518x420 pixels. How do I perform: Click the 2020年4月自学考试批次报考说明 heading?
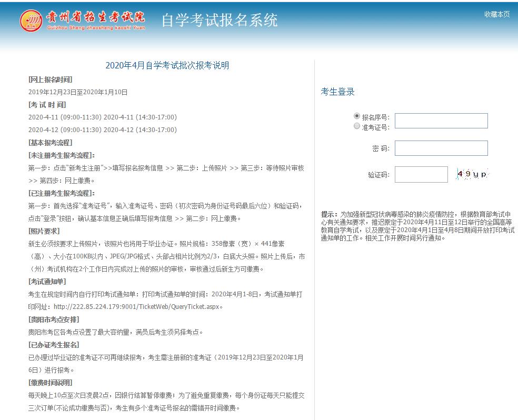(167, 66)
